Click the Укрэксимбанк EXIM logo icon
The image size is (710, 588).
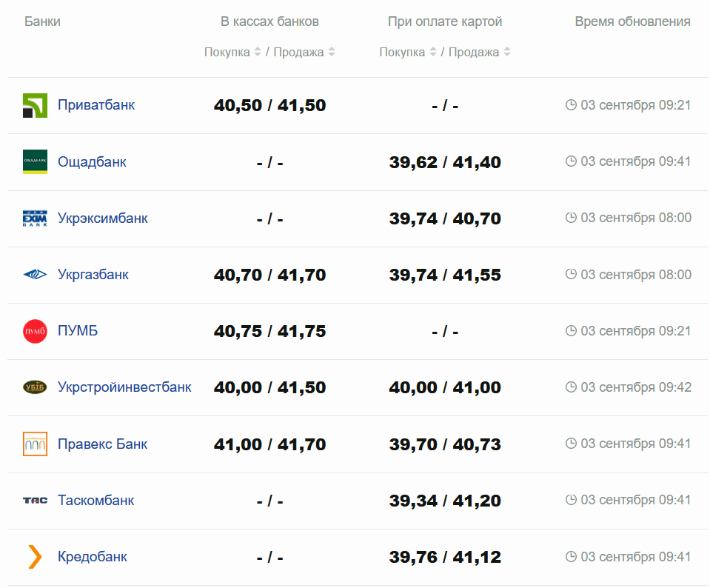coord(35,218)
